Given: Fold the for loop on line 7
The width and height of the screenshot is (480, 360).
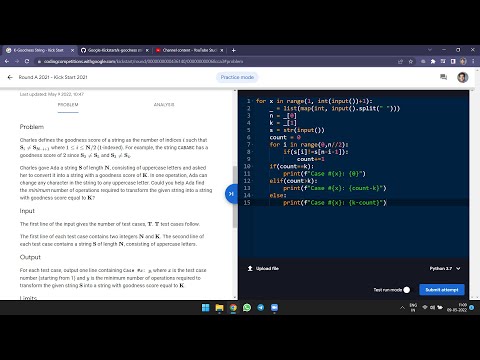Looking at the screenshot, I should coord(253,145).
